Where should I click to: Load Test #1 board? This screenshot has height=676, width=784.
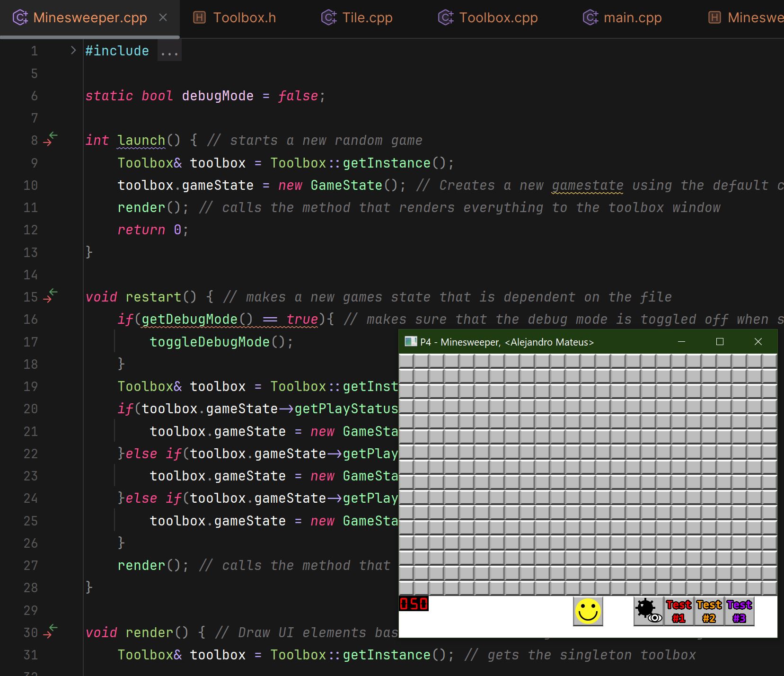tap(678, 611)
